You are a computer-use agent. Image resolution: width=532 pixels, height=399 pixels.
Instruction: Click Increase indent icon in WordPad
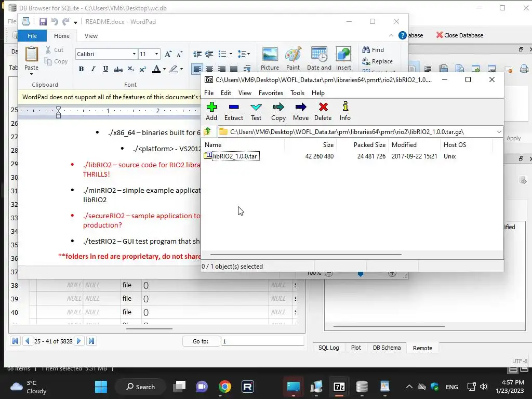pos(209,54)
